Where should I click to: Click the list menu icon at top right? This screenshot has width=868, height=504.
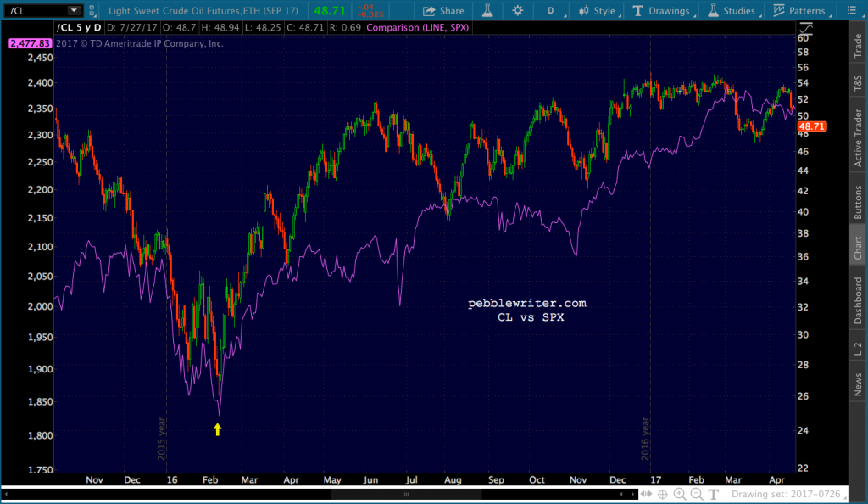852,10
